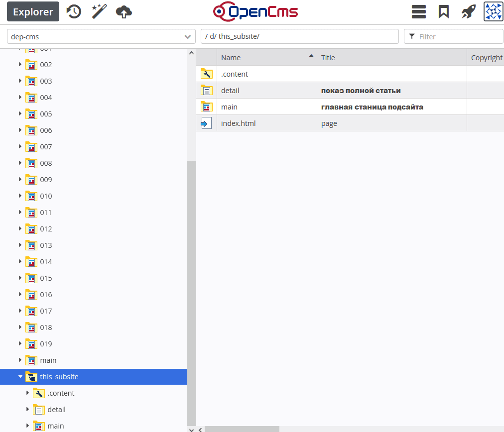504x432 pixels.
Task: Create new resource using the magic wand icon
Action: pyautogui.click(x=99, y=11)
